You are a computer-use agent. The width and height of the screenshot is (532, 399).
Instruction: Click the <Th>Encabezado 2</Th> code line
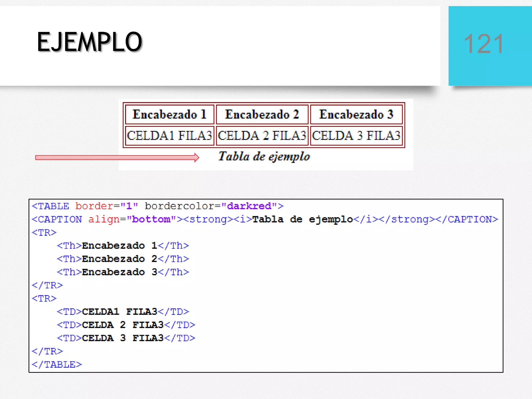tap(123, 259)
